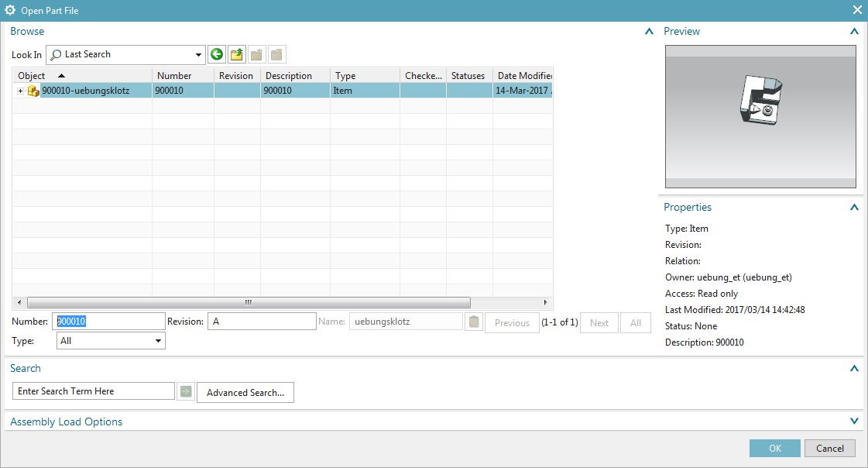Click magnifier icon in Look In box
Screen dimensions: 868x468
click(56, 55)
